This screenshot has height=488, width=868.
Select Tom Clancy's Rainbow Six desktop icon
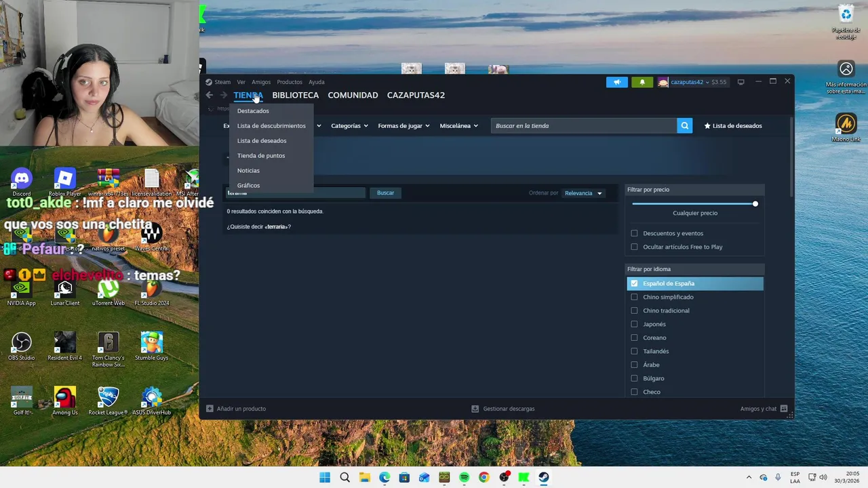(x=108, y=350)
